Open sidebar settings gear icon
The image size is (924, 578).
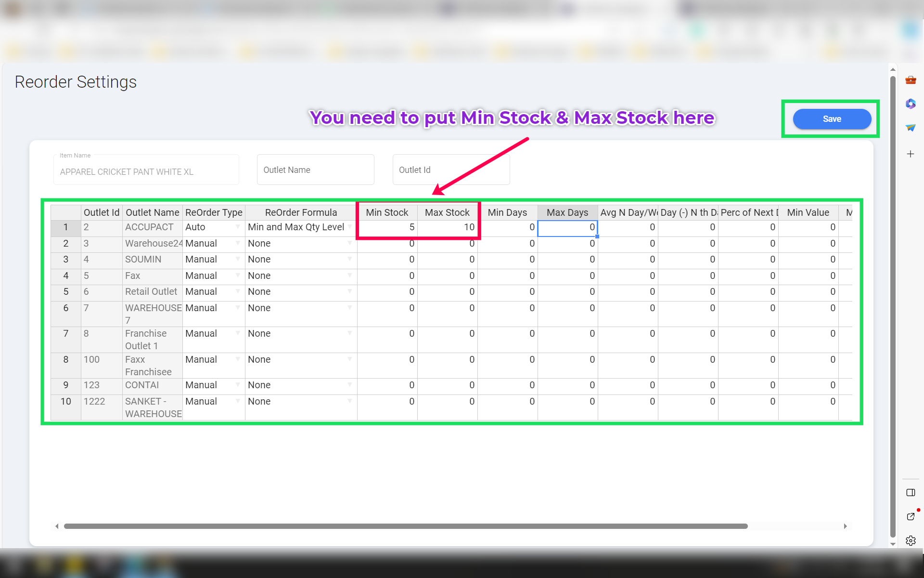click(x=911, y=540)
